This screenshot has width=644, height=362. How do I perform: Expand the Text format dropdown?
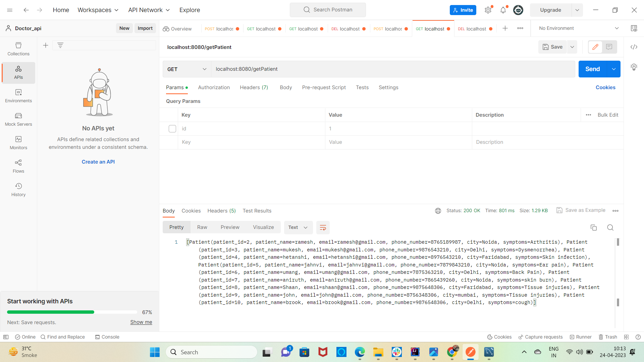tap(298, 227)
